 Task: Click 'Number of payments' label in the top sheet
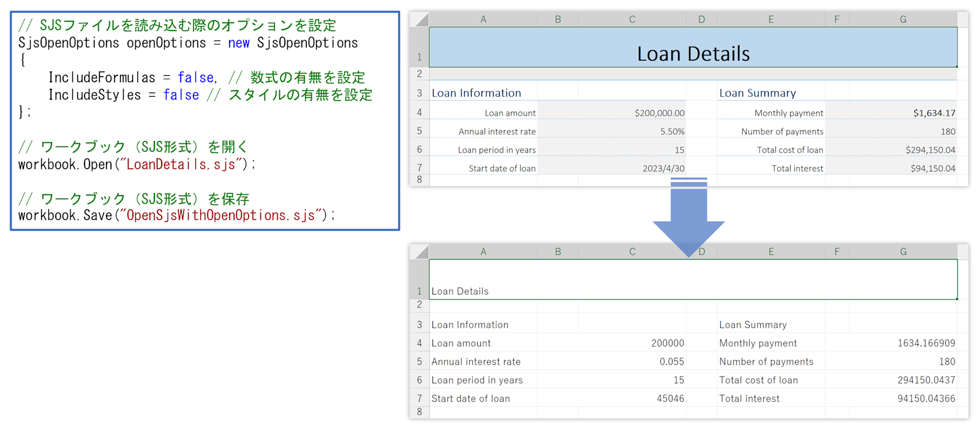click(x=782, y=131)
